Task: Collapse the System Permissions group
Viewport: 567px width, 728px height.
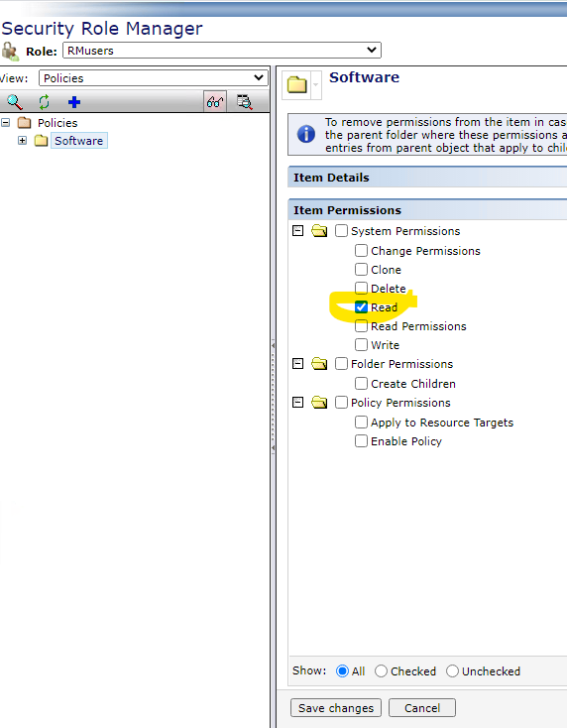Action: pyautogui.click(x=298, y=230)
